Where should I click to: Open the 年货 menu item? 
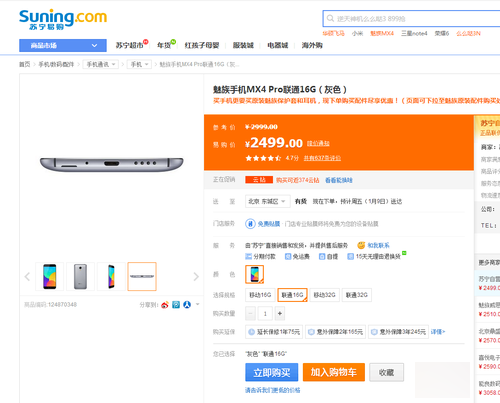coord(164,46)
